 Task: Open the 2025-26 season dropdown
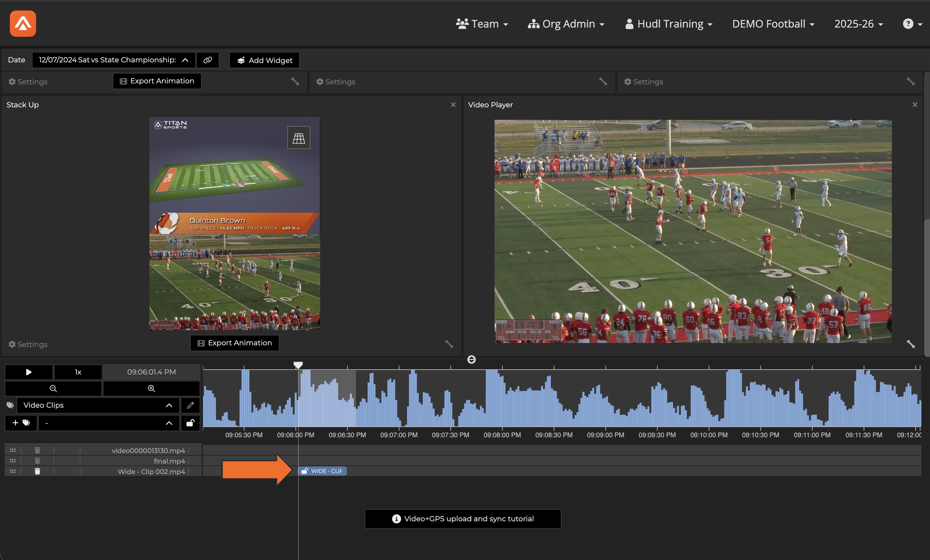pyautogui.click(x=858, y=24)
